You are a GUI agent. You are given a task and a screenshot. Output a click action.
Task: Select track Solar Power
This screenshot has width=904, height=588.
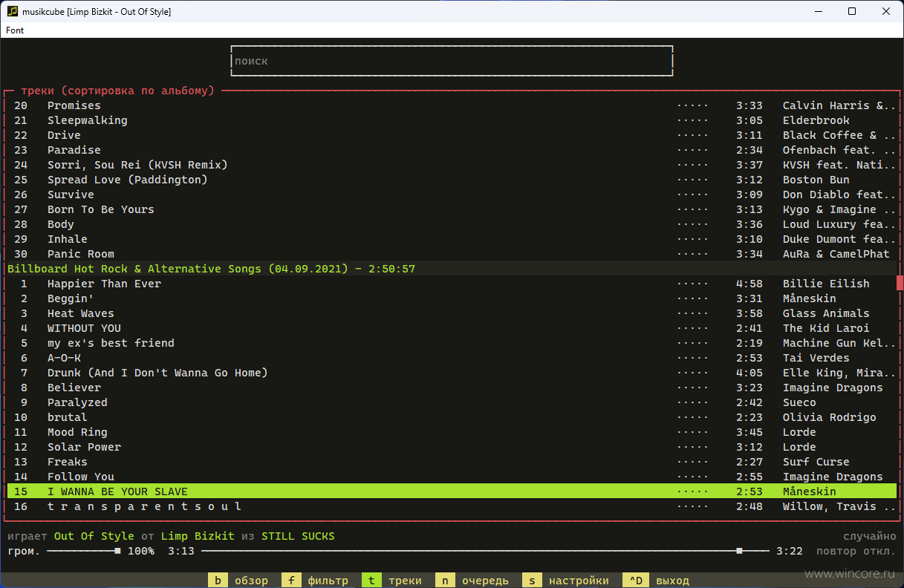coord(452,447)
